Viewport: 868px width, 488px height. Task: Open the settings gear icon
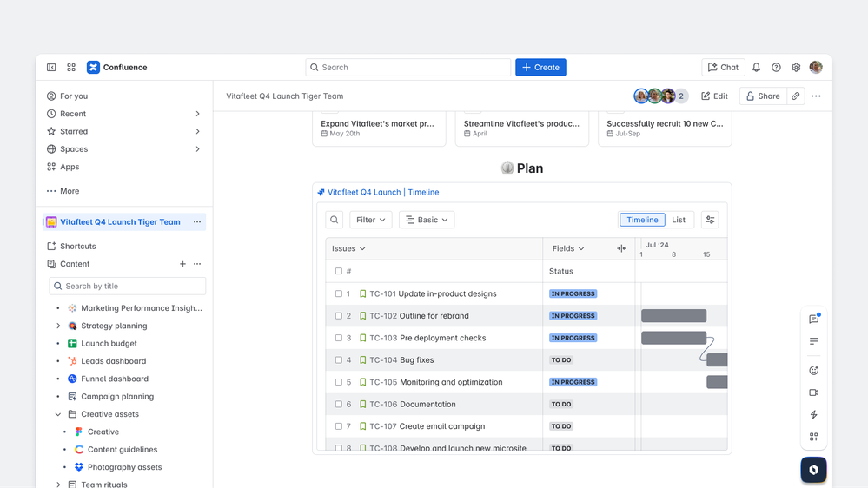tap(796, 68)
